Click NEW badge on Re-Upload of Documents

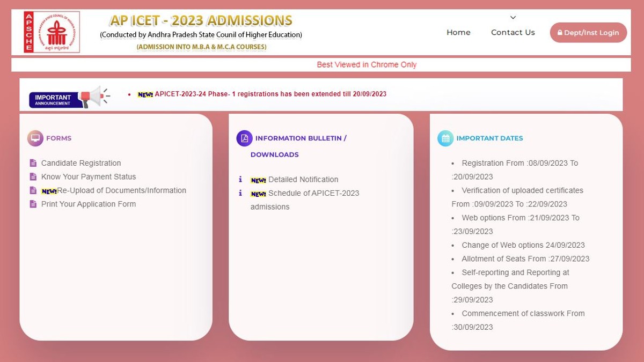coord(49,191)
